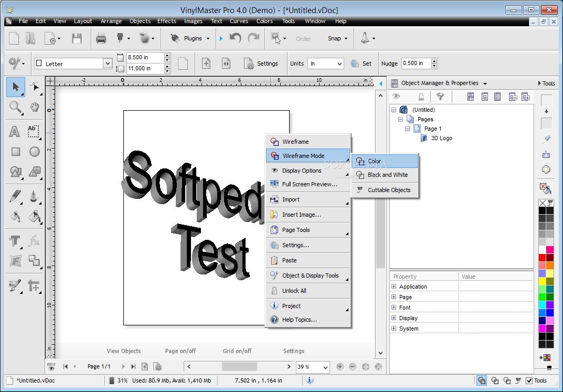
Task: Click the horizontal scrollbar thumb
Action: 239,366
